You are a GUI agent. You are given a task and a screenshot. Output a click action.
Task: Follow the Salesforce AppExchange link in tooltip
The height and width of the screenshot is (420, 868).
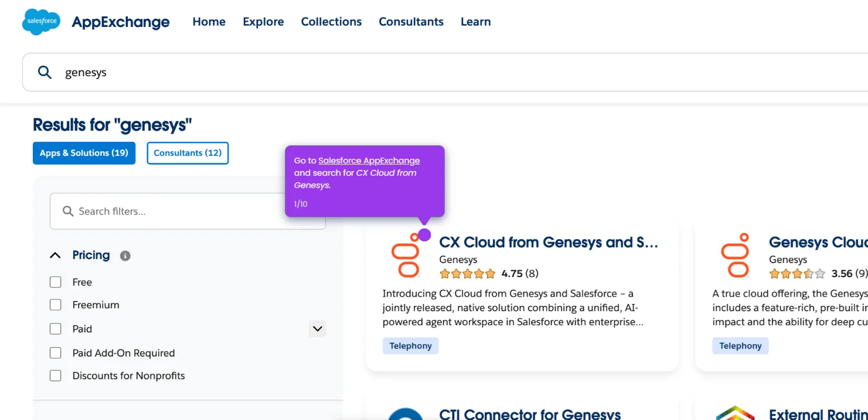click(369, 161)
